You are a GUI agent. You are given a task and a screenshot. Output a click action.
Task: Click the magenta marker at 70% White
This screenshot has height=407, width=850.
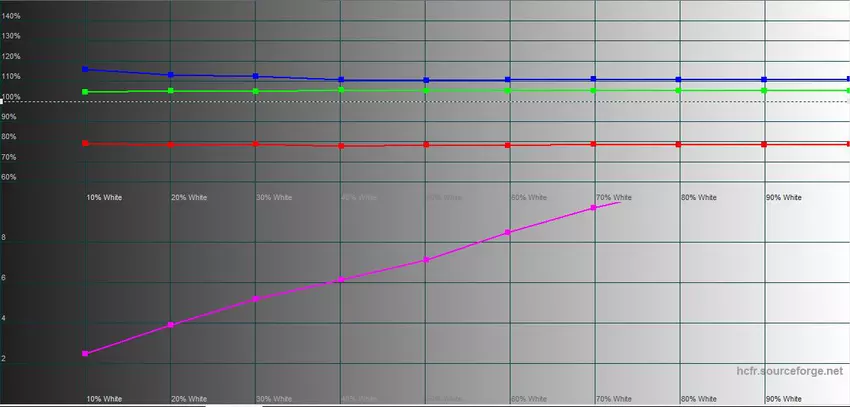click(x=594, y=207)
